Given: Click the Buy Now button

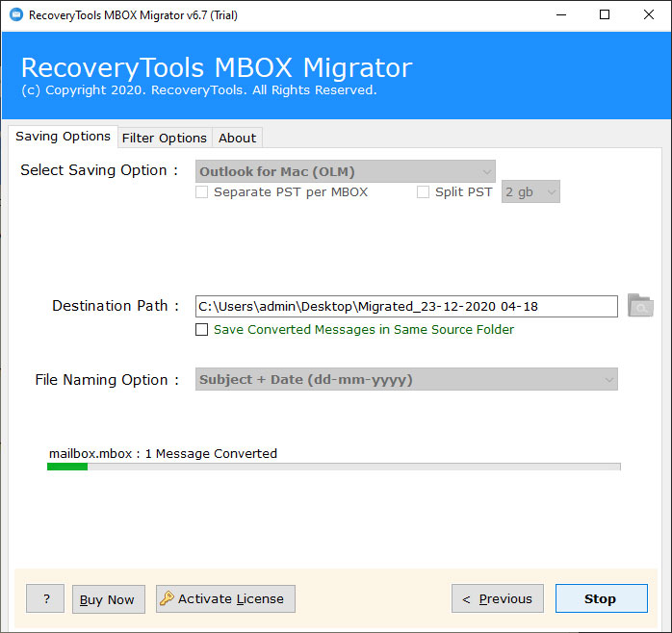Looking at the screenshot, I should pos(109,599).
